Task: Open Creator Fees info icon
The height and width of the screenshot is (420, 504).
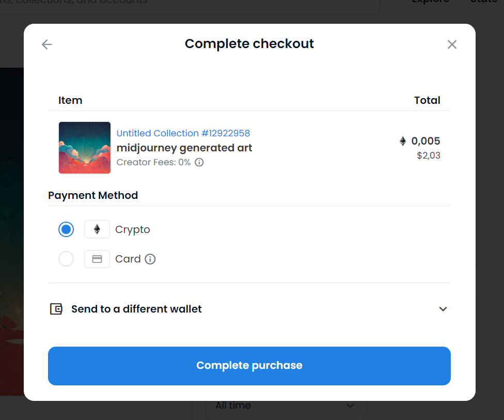Action: pos(199,162)
